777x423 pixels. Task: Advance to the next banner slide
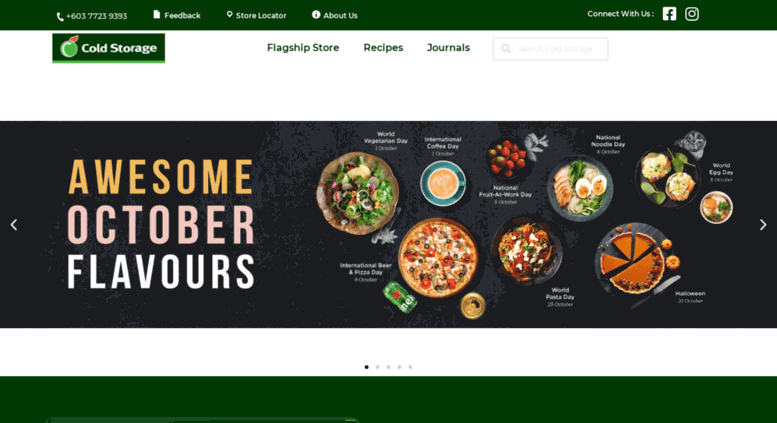pyautogui.click(x=763, y=225)
